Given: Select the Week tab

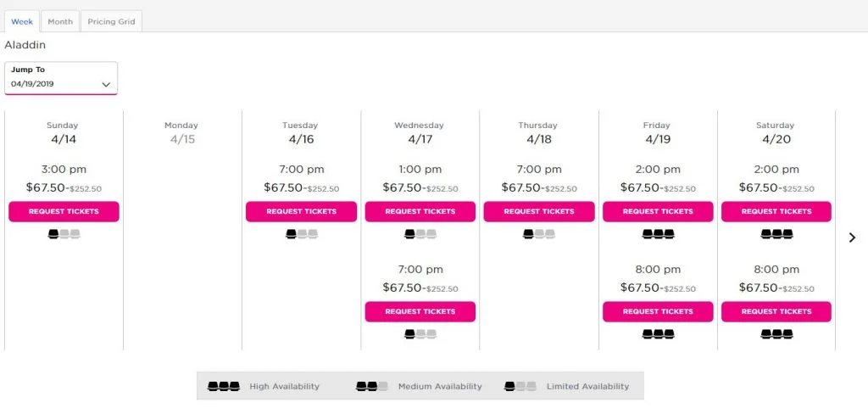Looking at the screenshot, I should (22, 21).
